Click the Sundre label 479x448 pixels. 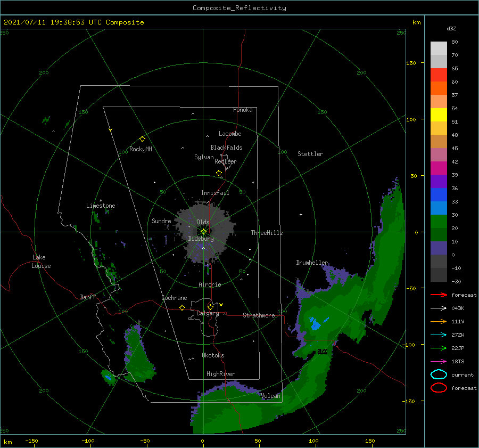click(161, 221)
